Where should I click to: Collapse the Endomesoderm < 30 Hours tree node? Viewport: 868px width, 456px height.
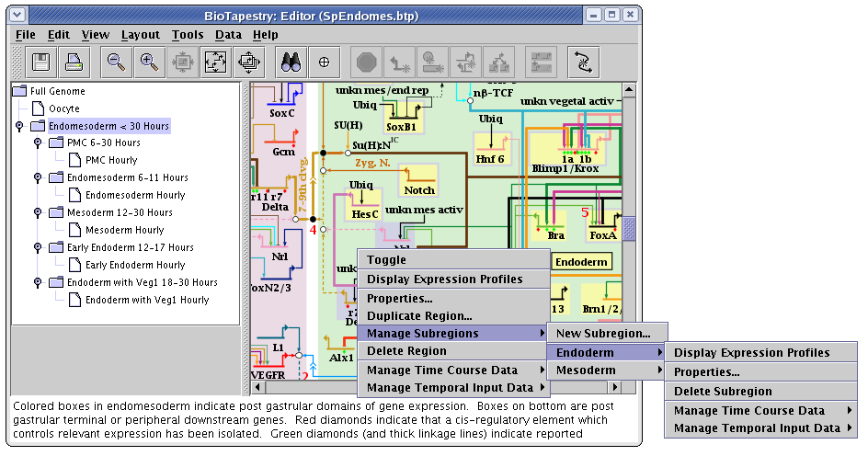[x=18, y=126]
